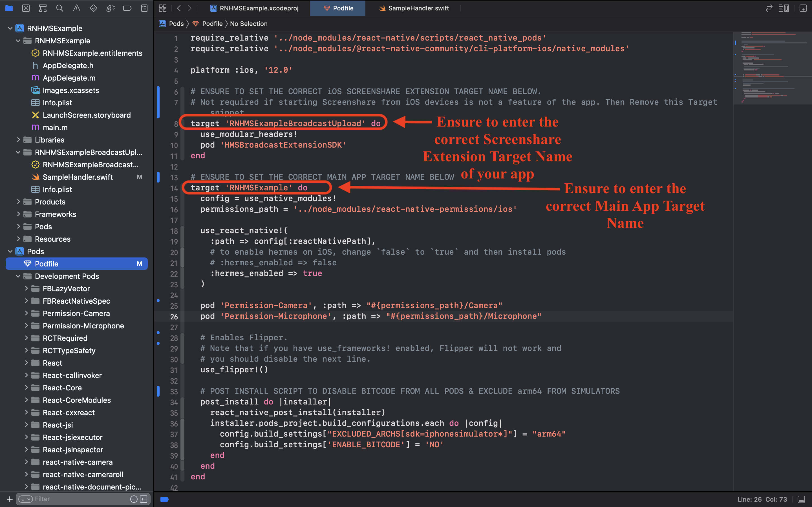This screenshot has height=507, width=812.
Task: Open the Debug navigator spray icon
Action: [x=111, y=8]
